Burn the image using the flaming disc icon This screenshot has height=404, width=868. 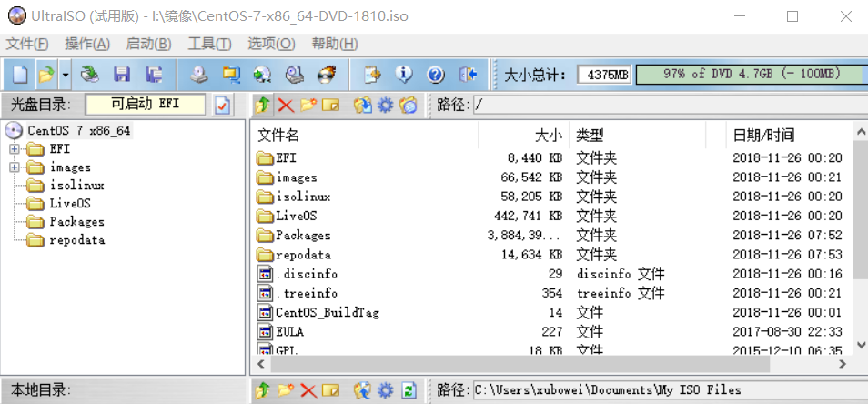click(x=327, y=75)
